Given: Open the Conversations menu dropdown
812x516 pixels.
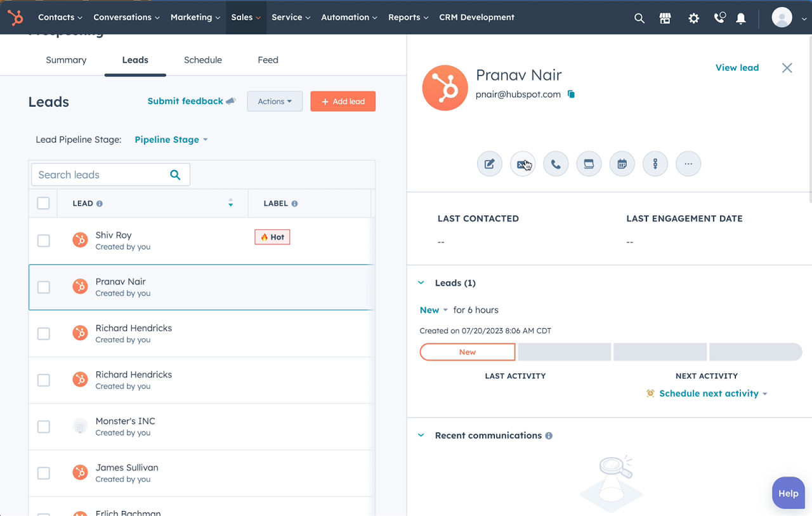Looking at the screenshot, I should [x=126, y=17].
